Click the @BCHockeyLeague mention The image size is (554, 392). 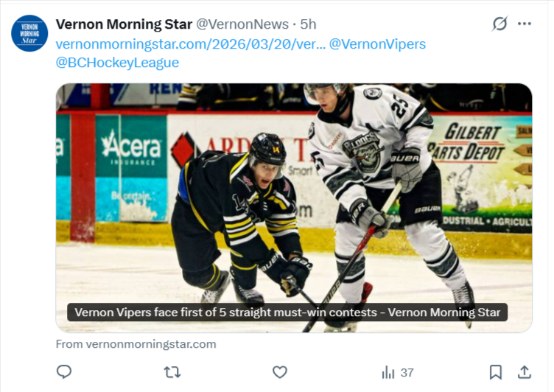tap(117, 63)
